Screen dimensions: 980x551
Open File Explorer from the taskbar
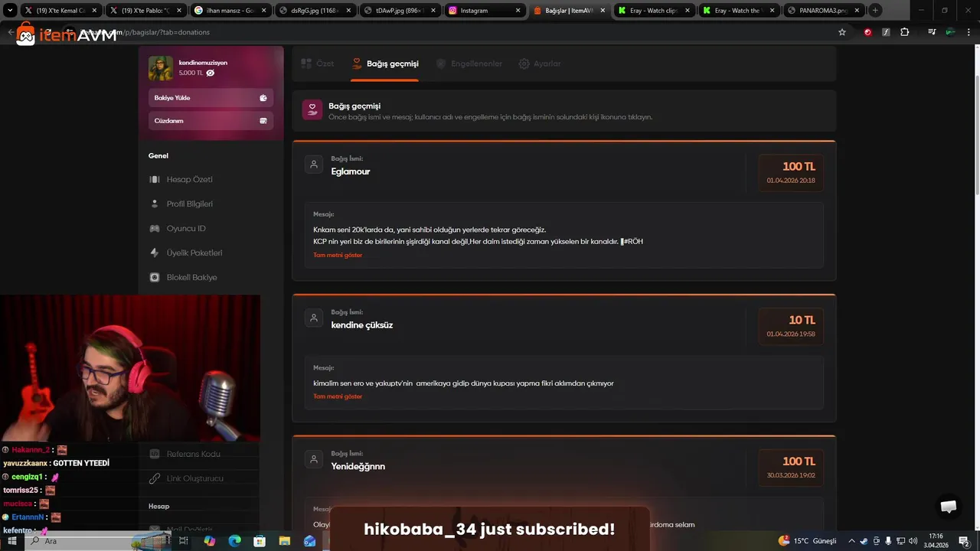point(285,541)
